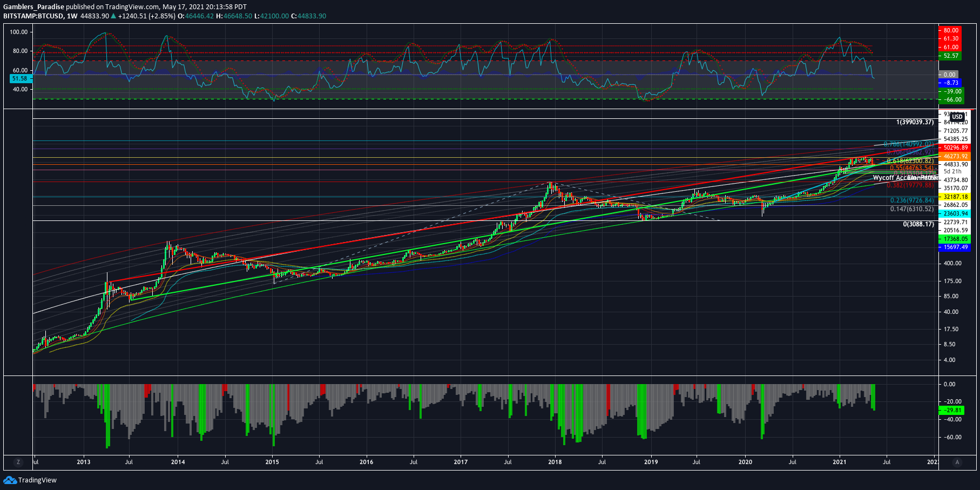The height and width of the screenshot is (490, 980).
Task: Click the 5d 21h countdown label
Action: tap(952, 171)
